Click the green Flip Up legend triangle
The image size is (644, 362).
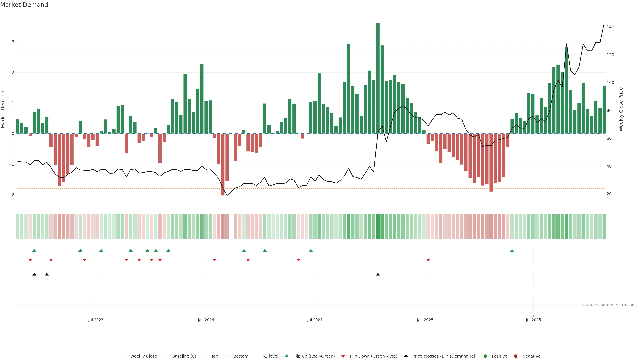click(287, 356)
